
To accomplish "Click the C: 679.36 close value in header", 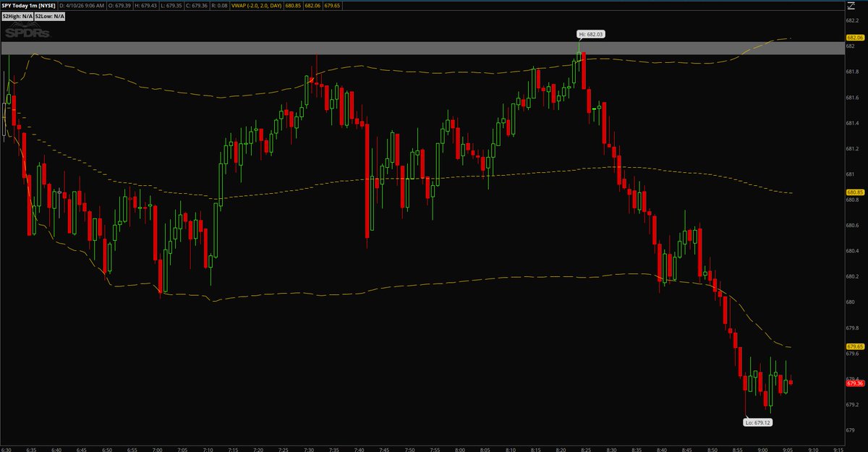I will tap(196, 6).
